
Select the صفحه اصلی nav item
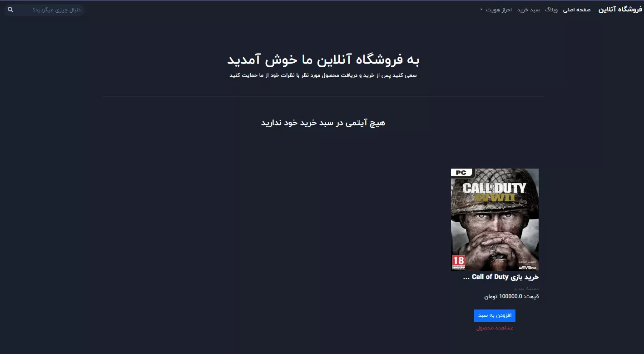click(577, 10)
